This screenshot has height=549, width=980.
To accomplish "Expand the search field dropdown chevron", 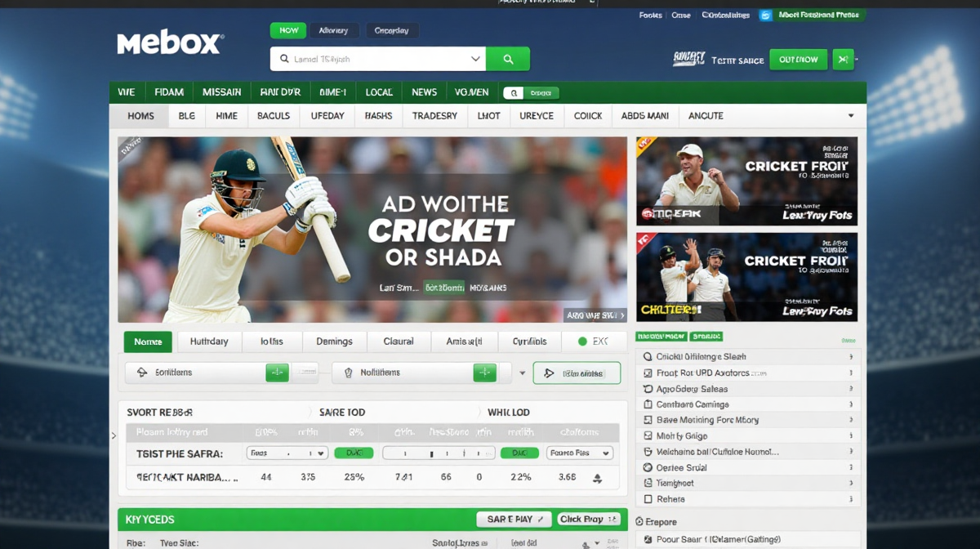I will (x=475, y=59).
